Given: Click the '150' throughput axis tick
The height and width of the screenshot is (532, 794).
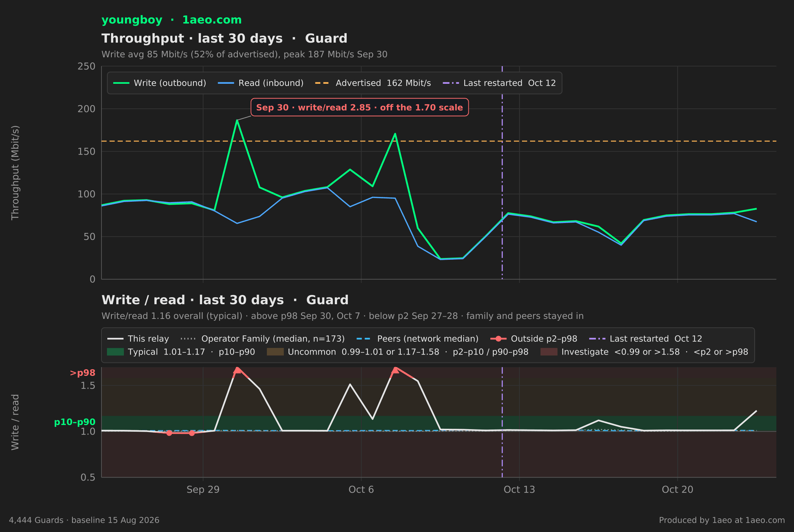Looking at the screenshot, I should pyautogui.click(x=86, y=151).
